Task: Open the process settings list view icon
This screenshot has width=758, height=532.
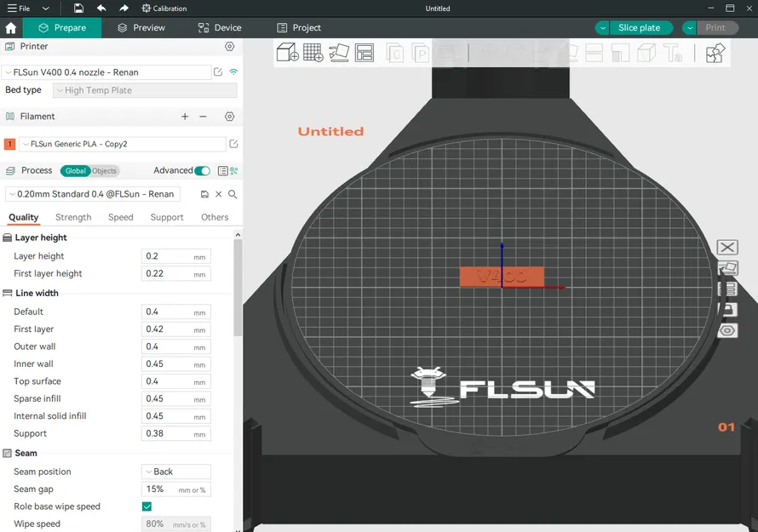Action: point(223,170)
